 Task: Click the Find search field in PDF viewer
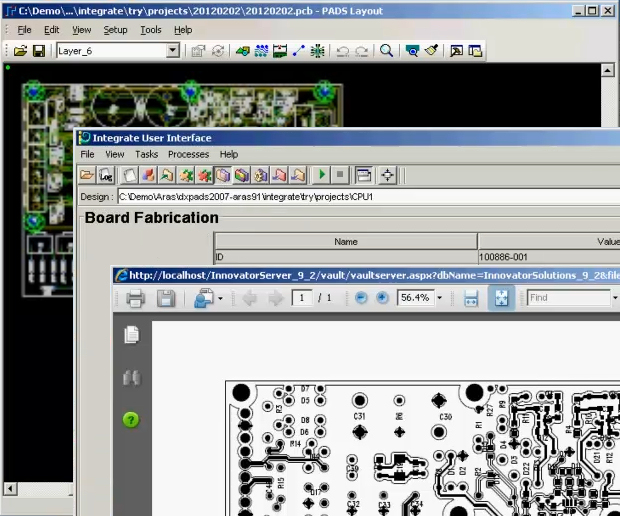pyautogui.click(x=569, y=298)
